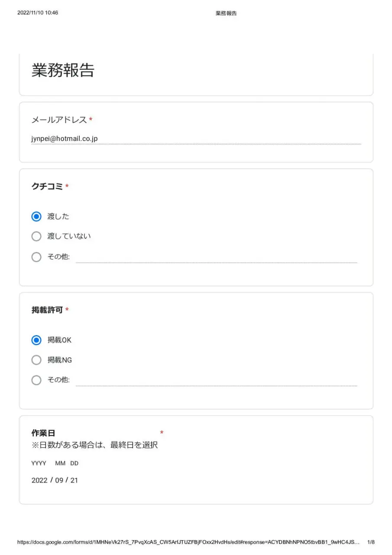Viewport: 392px width, 555px height.
Task: Select the 渡した radio button
Action: tap(36, 216)
